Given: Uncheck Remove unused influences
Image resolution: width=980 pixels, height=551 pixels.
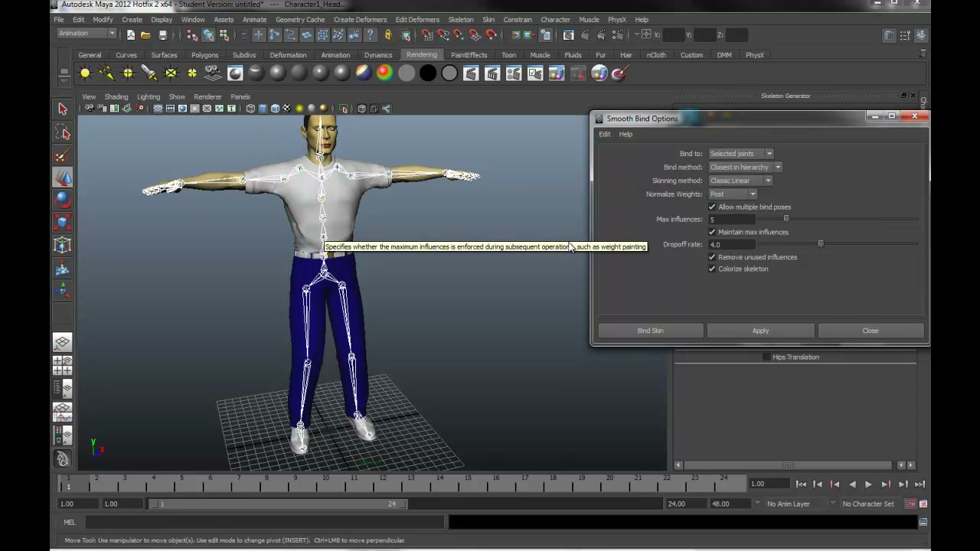Looking at the screenshot, I should 712,257.
